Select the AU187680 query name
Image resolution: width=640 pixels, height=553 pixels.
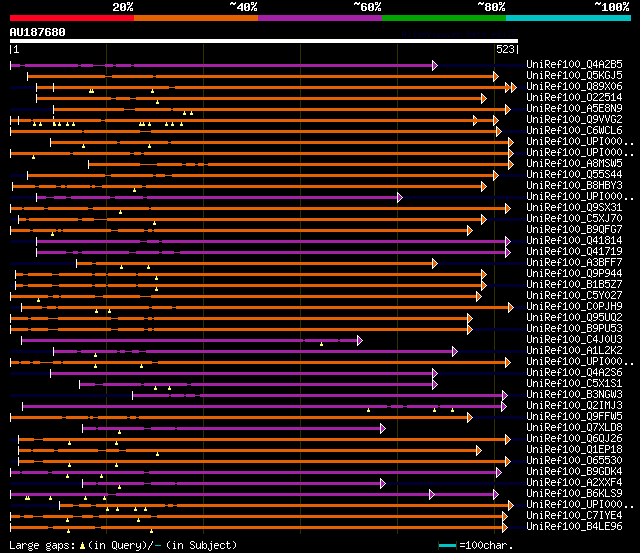tap(38, 32)
